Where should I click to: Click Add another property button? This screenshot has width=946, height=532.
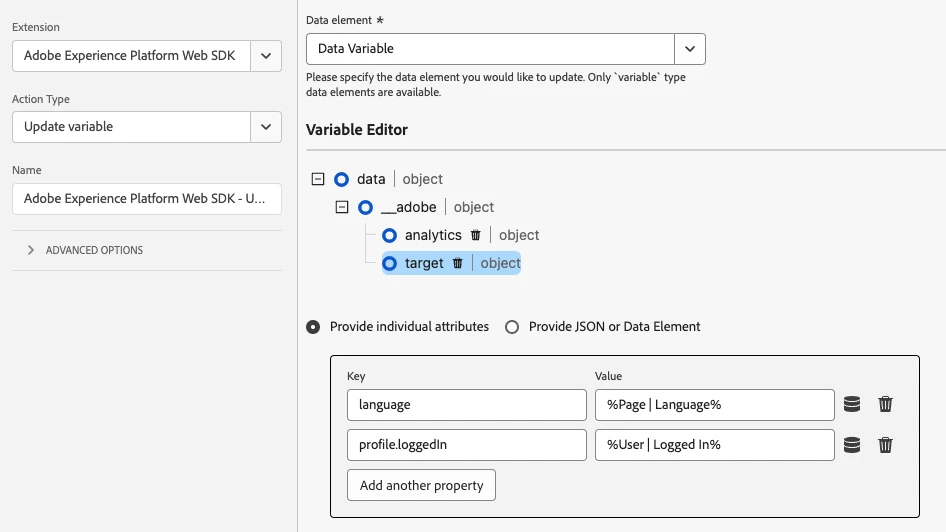421,485
